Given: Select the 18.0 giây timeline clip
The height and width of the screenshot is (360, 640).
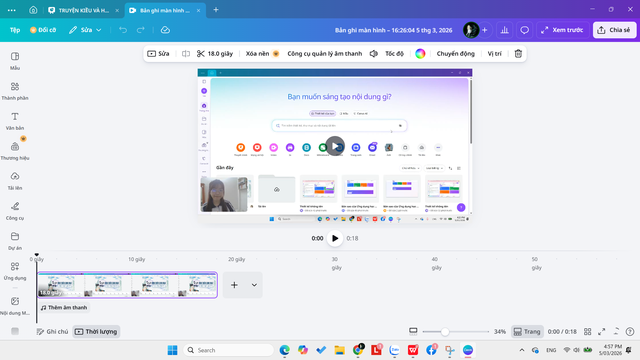Looking at the screenshot, I should pyautogui.click(x=127, y=285).
